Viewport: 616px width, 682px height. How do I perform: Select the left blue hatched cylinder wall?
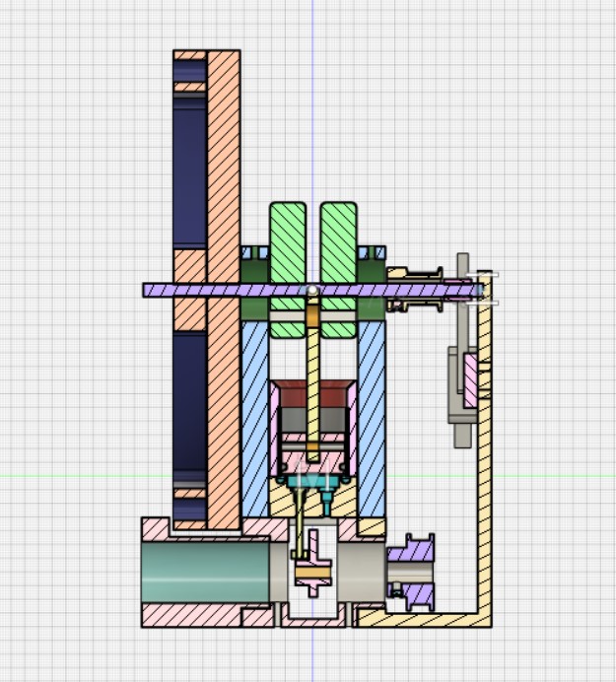coord(255,419)
